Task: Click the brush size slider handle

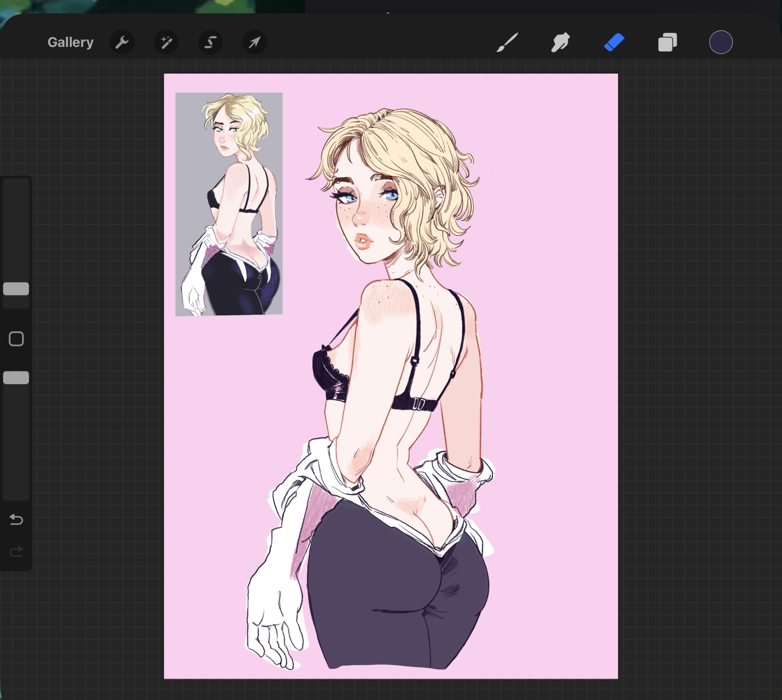Action: coord(16,289)
